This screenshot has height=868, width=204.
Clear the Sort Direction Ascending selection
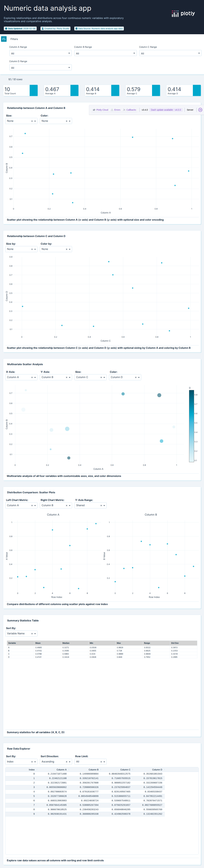66,762
